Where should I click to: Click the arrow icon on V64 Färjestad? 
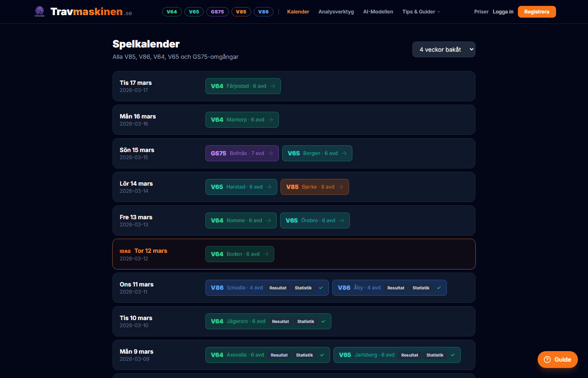click(x=273, y=86)
